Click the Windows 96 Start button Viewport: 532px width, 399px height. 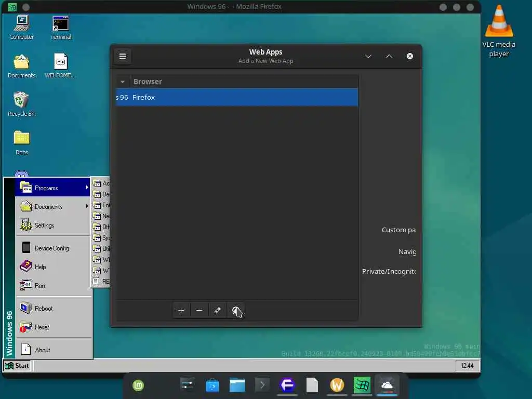tap(17, 366)
